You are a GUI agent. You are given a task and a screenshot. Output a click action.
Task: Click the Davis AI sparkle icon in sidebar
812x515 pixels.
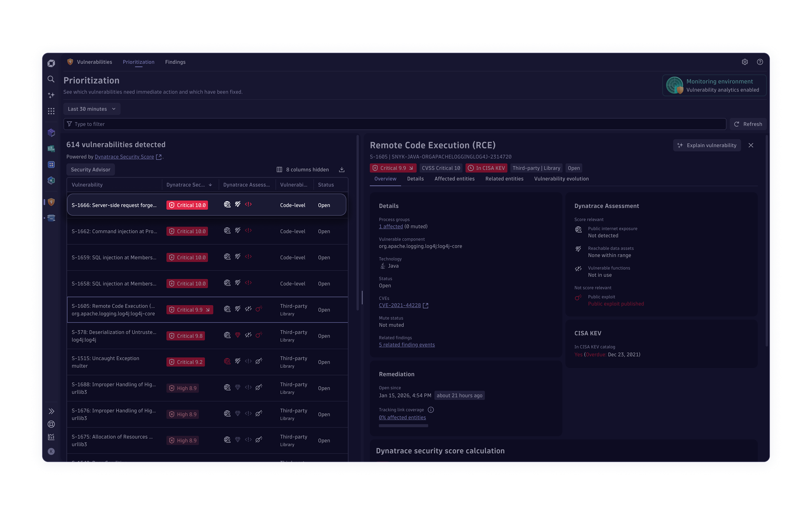[x=51, y=95]
